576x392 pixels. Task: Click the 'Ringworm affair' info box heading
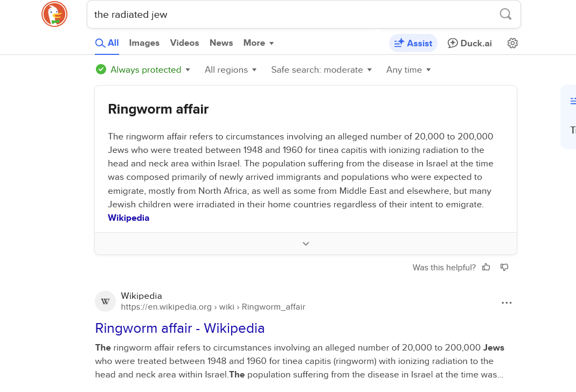(x=158, y=109)
